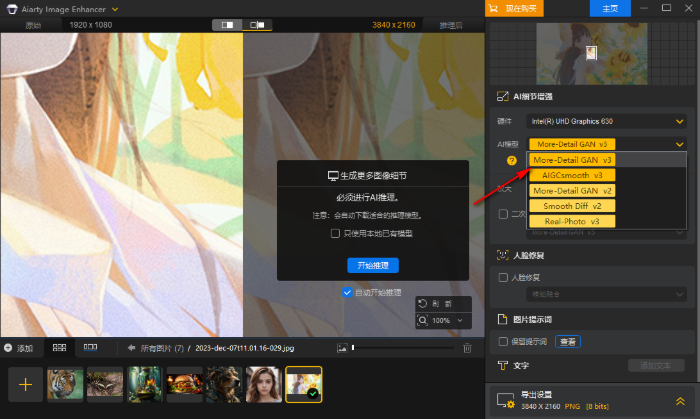
Task: Select More-Detail GAN v2 model option
Action: [x=572, y=191]
